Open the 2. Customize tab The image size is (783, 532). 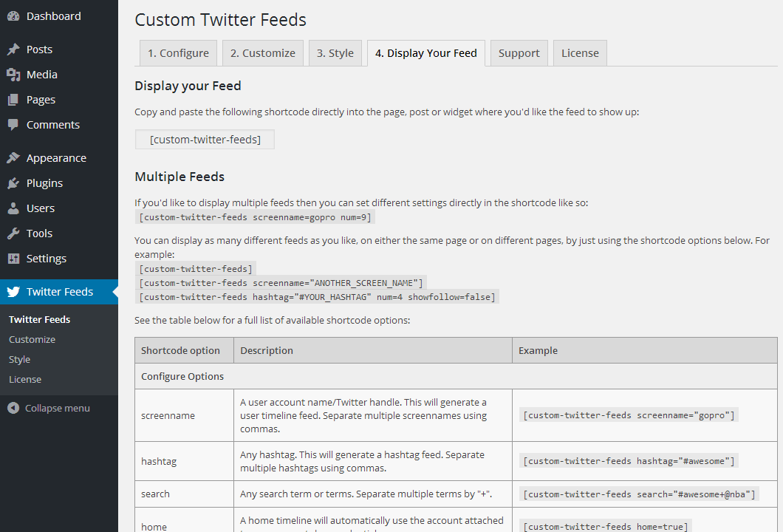pos(262,53)
